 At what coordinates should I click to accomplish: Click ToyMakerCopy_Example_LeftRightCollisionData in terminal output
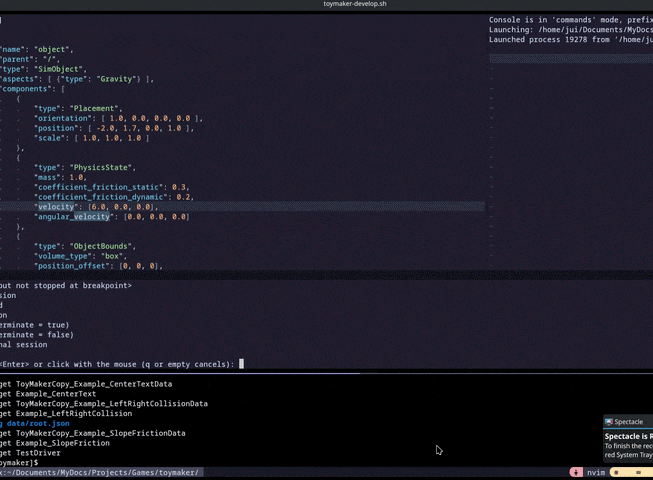pyautogui.click(x=112, y=403)
